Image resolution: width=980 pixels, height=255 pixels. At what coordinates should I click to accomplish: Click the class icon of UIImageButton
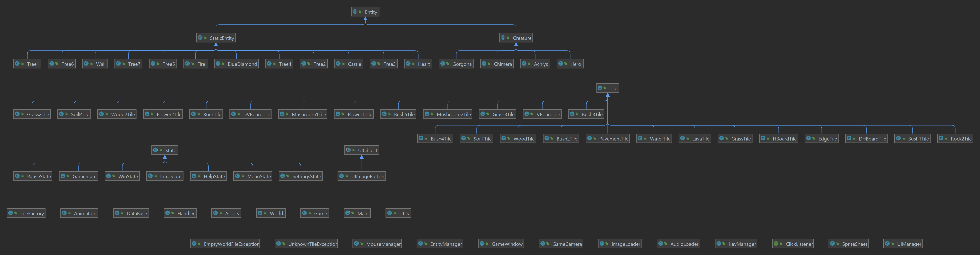[x=342, y=176]
